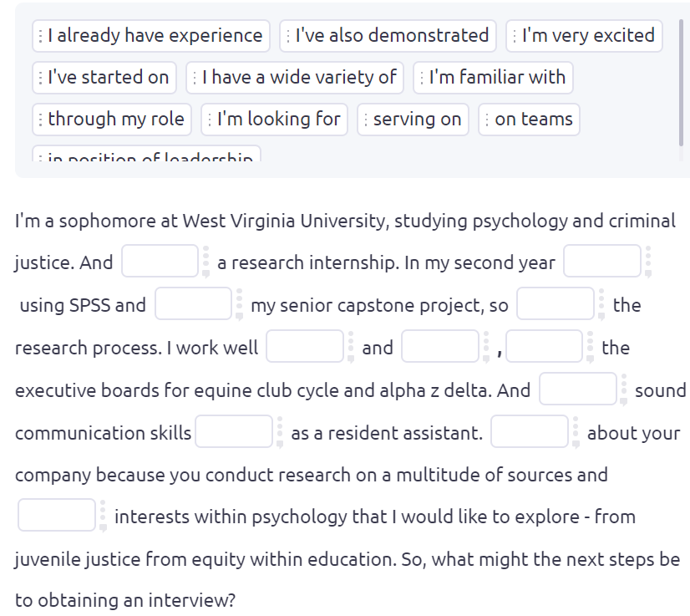
Task: Click blank right after "I work well"
Action: click(x=305, y=347)
